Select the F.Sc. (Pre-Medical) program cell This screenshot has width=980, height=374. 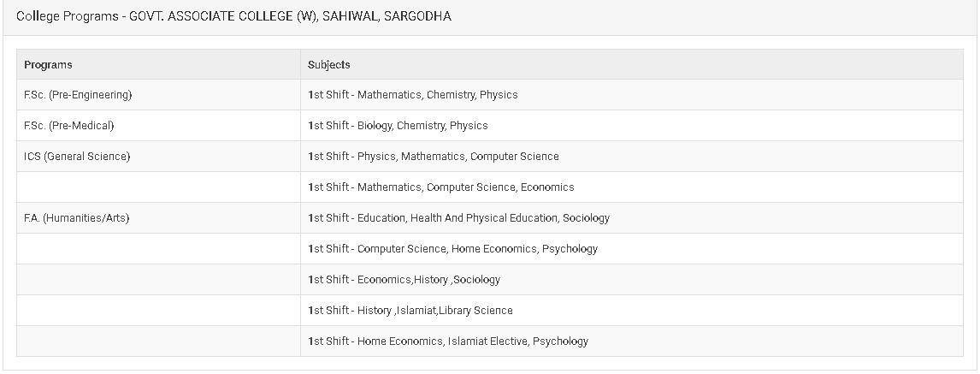coord(69,126)
